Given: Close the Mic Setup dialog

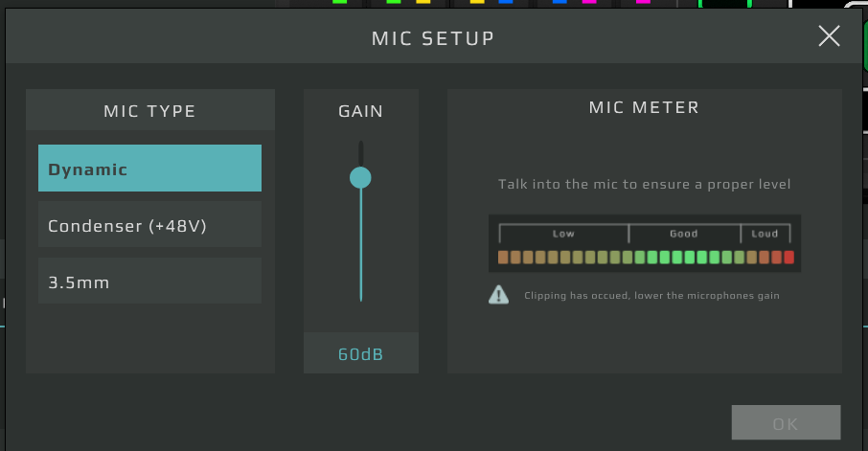Looking at the screenshot, I should pyautogui.click(x=829, y=36).
